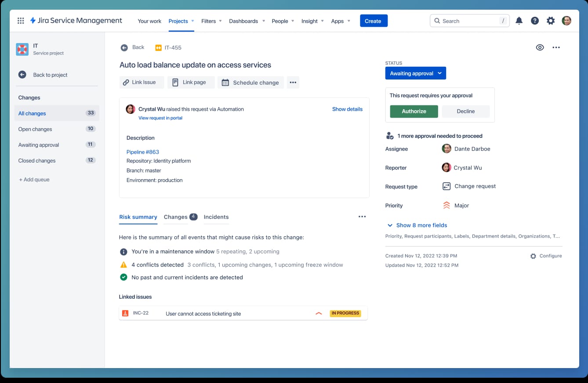Viewport: 588px width, 383px height.
Task: Go to Your work
Action: click(x=149, y=21)
